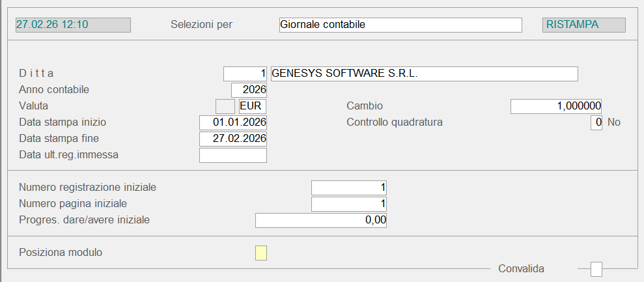Viewport: 644px width, 282px height.
Task: Select the EUR currency code field
Action: coord(253,106)
